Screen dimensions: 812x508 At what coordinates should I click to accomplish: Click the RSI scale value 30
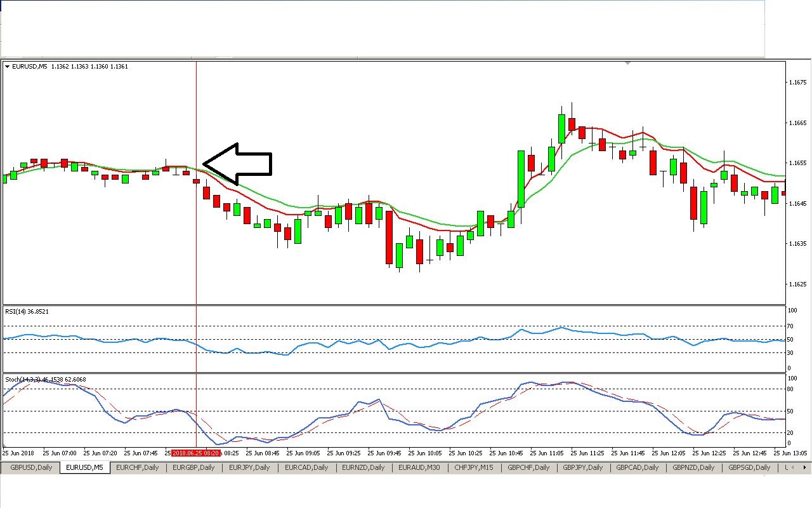(790, 352)
